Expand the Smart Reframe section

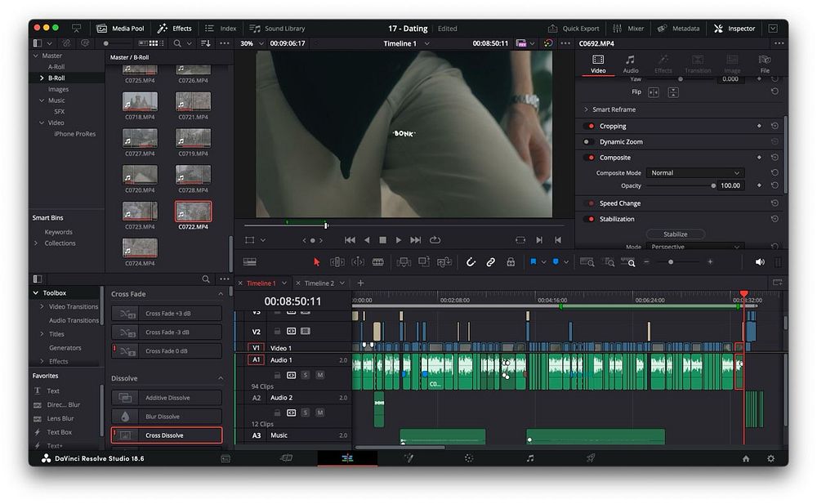click(587, 109)
